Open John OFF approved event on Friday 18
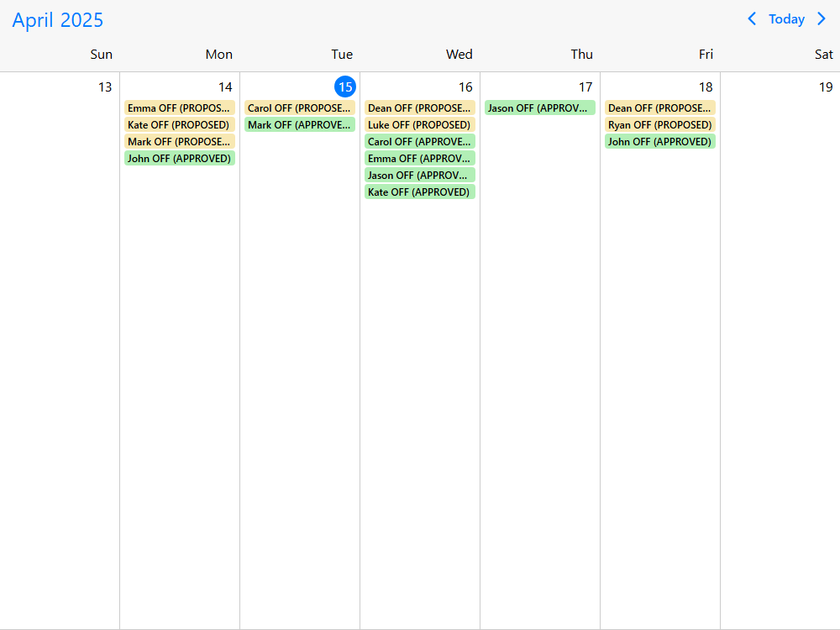 pos(659,141)
